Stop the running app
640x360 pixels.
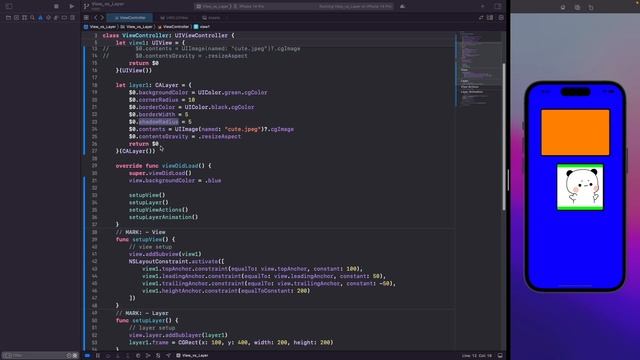coord(56,6)
